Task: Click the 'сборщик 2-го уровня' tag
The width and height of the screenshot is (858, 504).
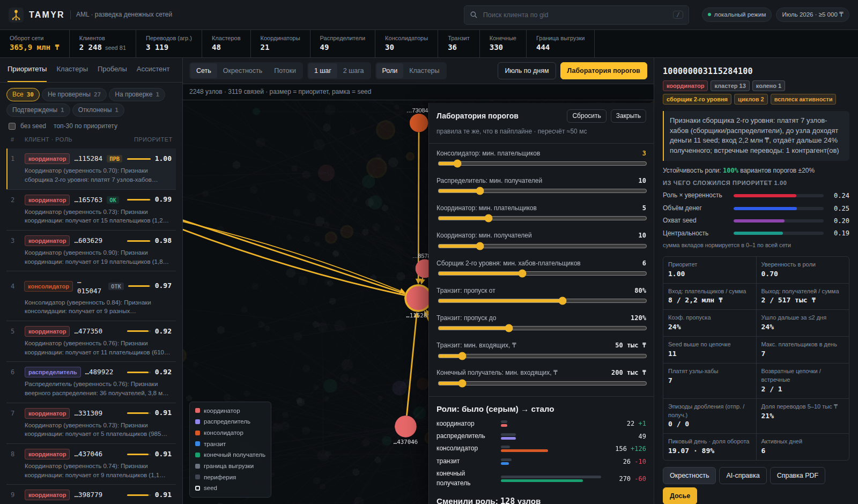Action: pos(697,99)
